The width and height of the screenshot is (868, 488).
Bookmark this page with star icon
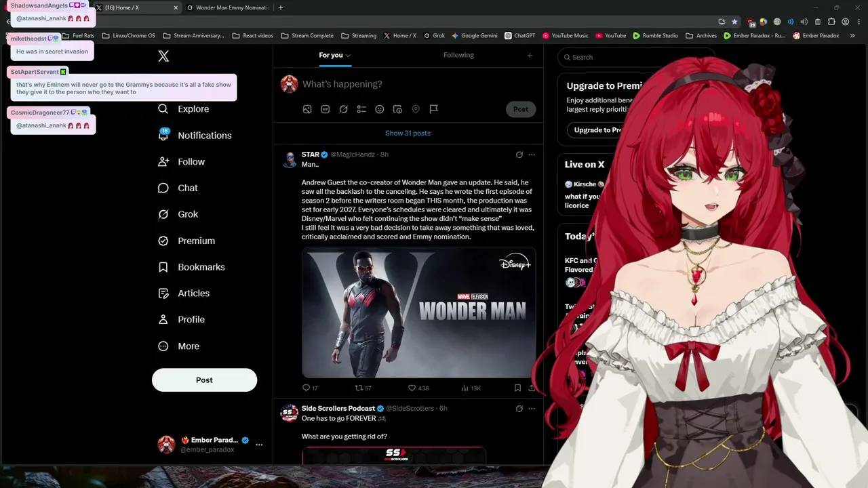734,22
